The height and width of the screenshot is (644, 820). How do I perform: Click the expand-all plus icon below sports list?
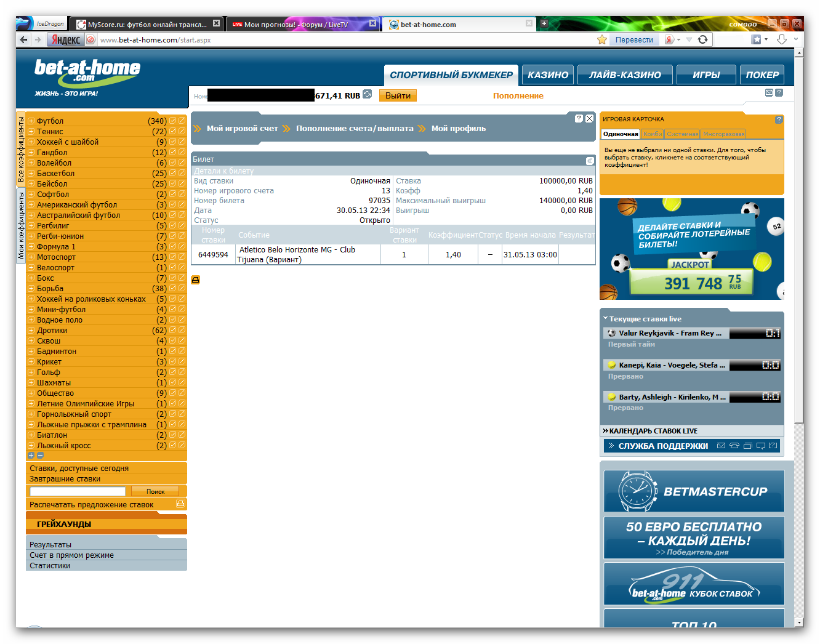tap(31, 456)
